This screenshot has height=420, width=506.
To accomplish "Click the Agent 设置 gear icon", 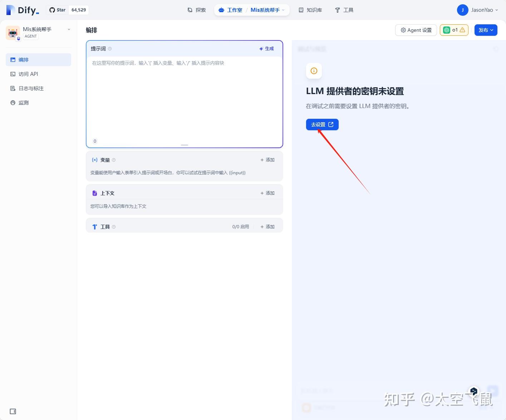I will (403, 30).
